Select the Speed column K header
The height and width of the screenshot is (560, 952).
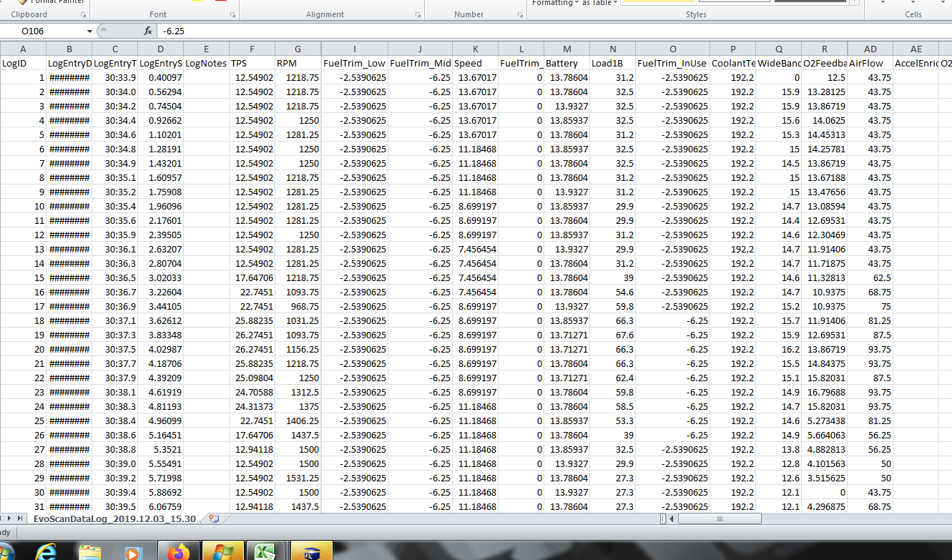pos(475,49)
